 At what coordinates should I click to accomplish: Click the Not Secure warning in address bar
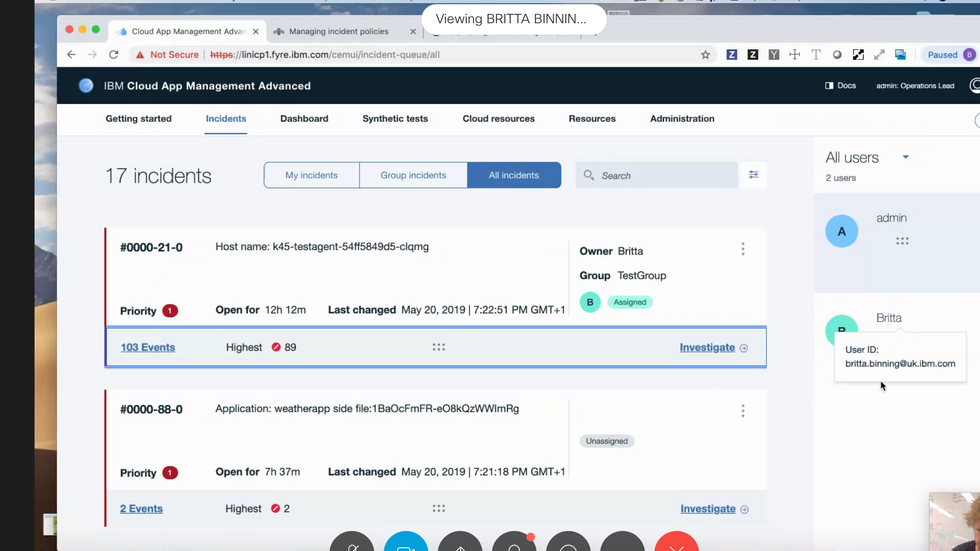[168, 55]
